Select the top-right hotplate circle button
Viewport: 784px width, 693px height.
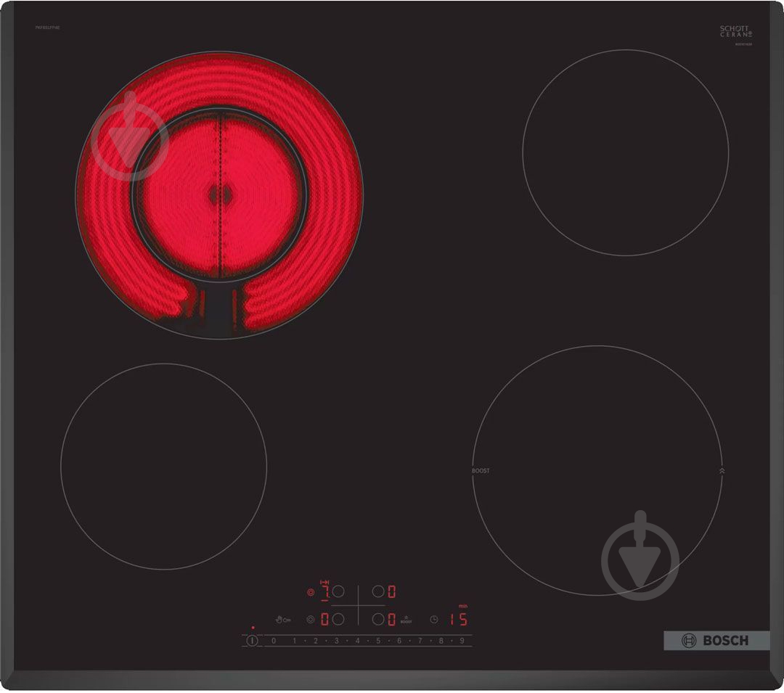pyautogui.click(x=377, y=592)
